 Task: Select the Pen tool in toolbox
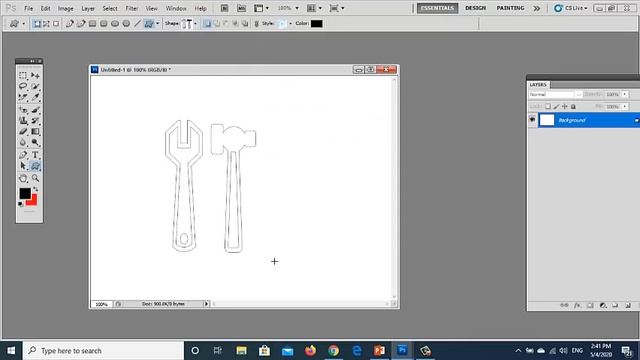[x=23, y=155]
